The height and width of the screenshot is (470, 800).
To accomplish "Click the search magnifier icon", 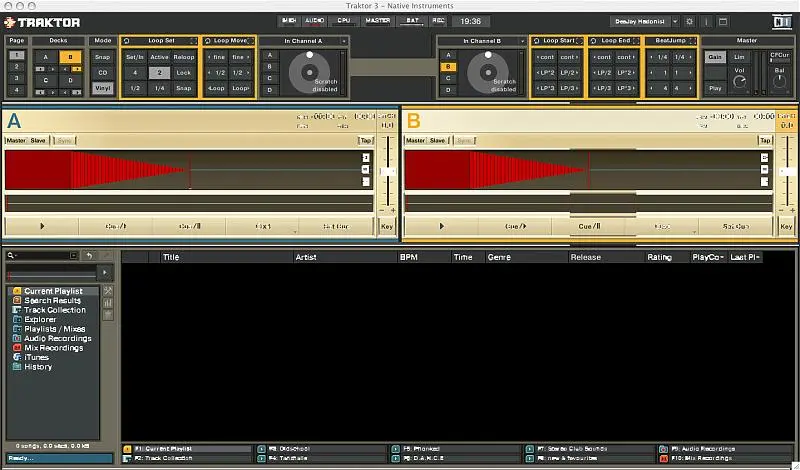I will [11, 256].
